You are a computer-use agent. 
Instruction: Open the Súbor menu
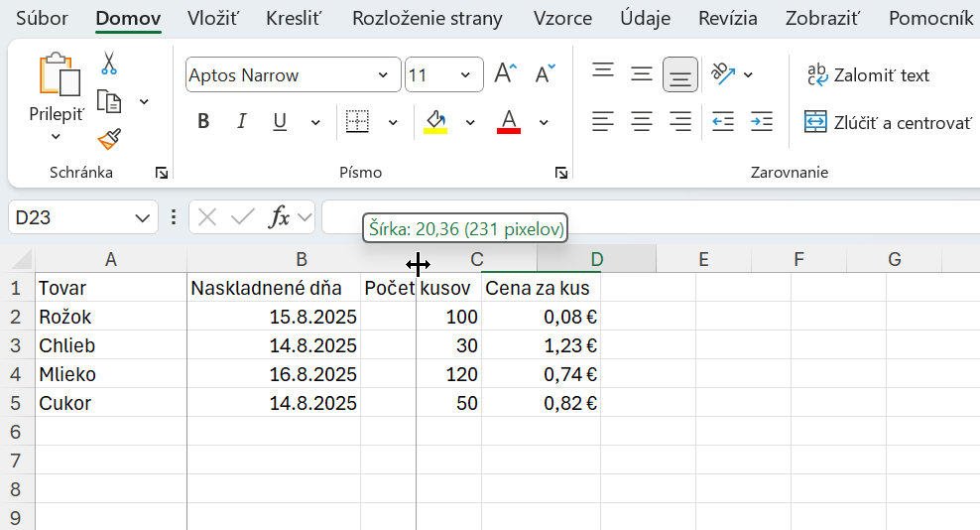[x=42, y=18]
